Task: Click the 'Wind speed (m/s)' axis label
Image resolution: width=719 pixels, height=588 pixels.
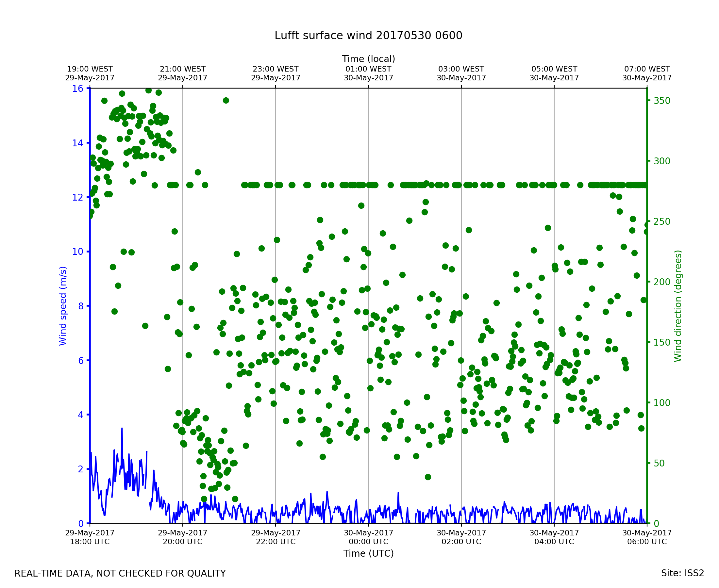Action: 63,306
